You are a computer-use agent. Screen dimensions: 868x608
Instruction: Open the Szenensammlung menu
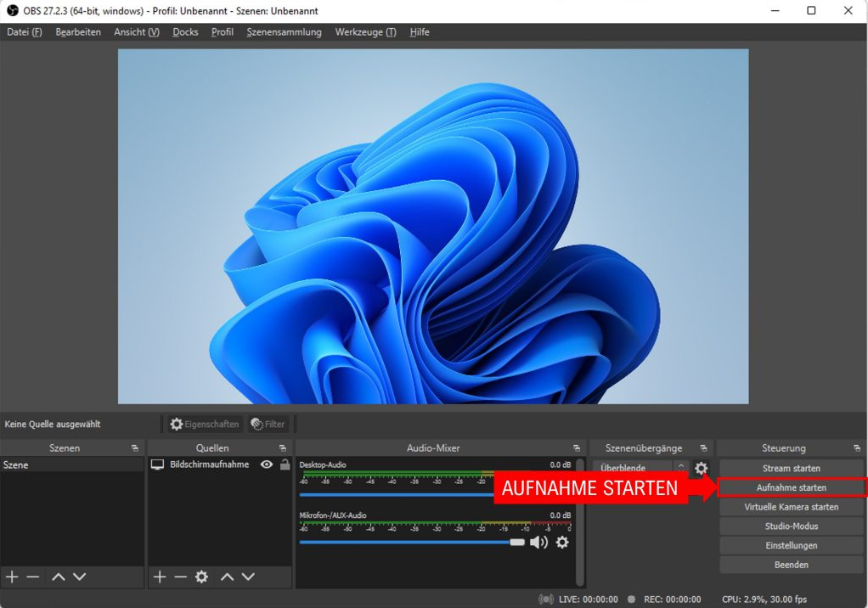coord(284,32)
